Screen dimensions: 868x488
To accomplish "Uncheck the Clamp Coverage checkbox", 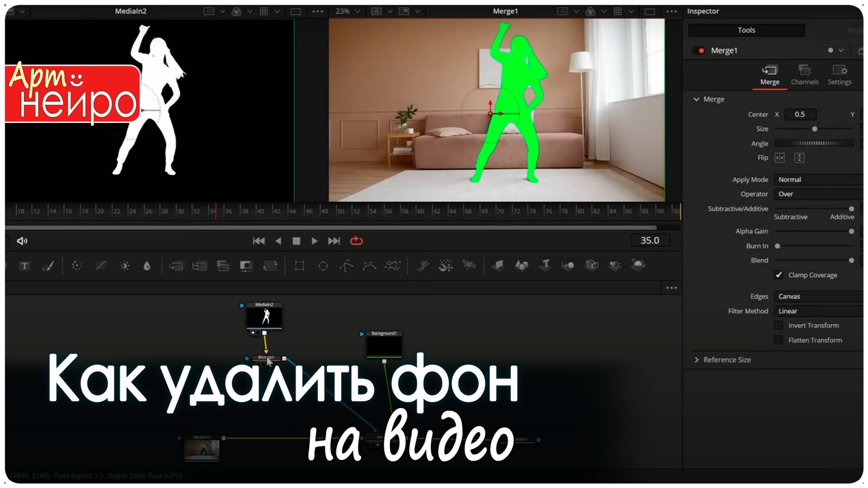I will click(779, 275).
